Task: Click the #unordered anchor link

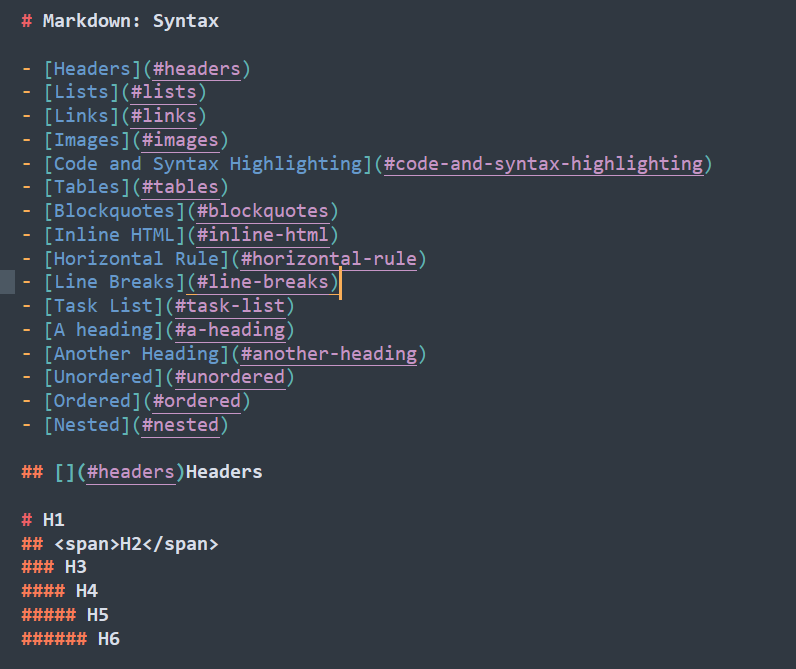Action: pyautogui.click(x=229, y=377)
